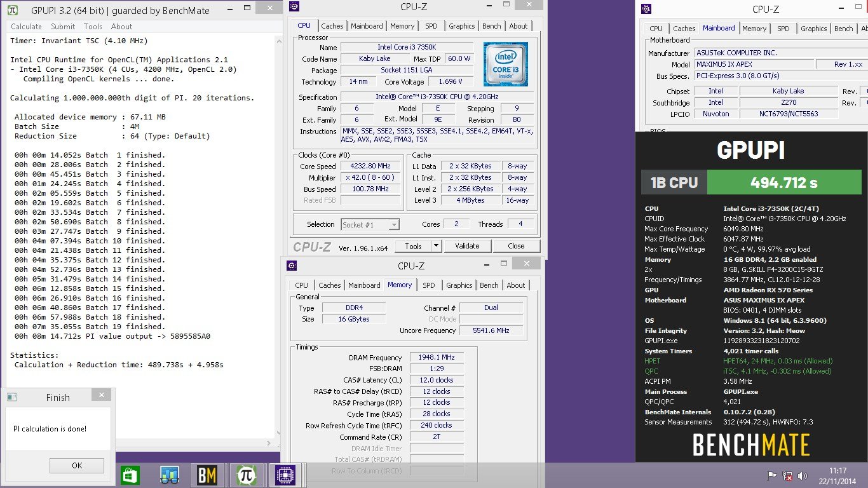Click the Validate button in CPU-Z

point(466,246)
